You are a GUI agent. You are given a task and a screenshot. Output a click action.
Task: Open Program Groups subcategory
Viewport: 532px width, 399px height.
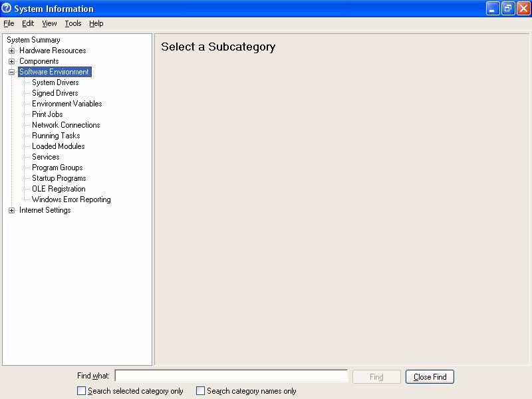point(57,168)
